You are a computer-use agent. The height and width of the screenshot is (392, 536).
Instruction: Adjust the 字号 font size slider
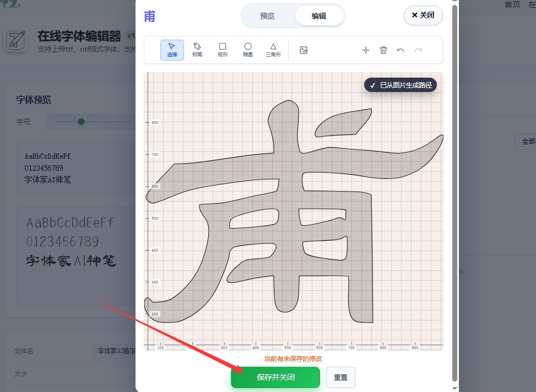click(80, 122)
